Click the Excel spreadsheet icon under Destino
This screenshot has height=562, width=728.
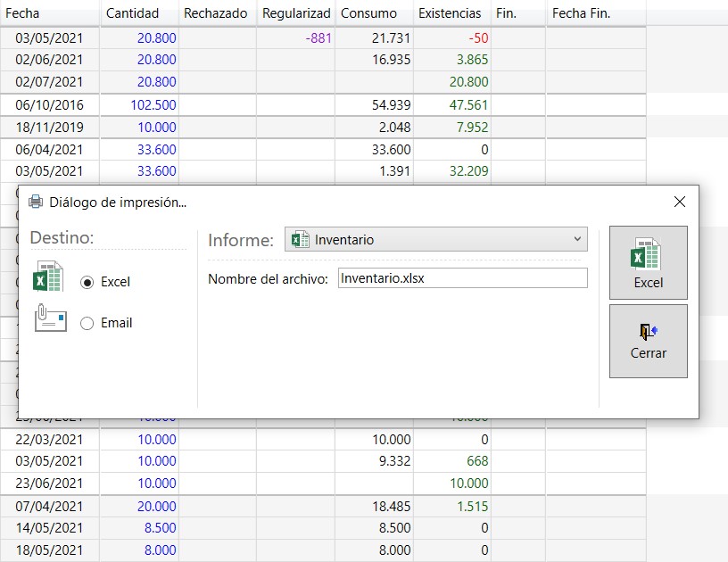tap(48, 277)
